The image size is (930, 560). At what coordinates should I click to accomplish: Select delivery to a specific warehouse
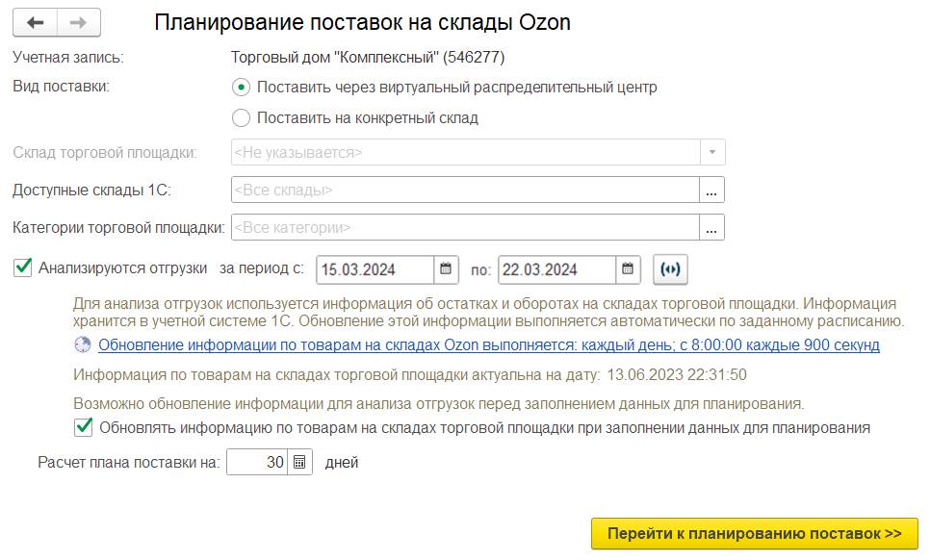pyautogui.click(x=241, y=118)
